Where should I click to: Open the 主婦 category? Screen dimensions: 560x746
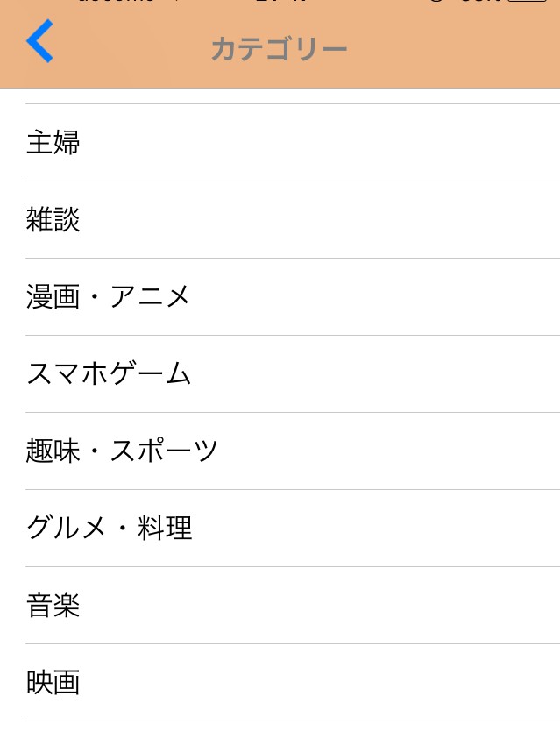point(53,142)
